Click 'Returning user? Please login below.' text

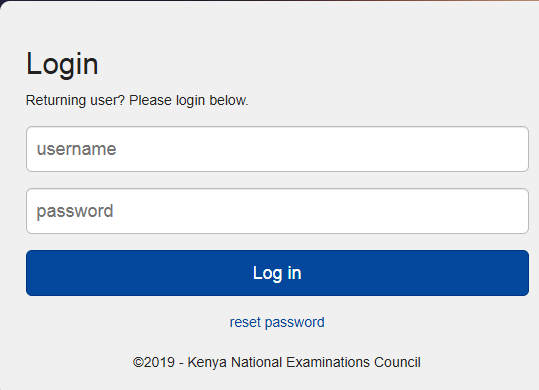point(137,100)
